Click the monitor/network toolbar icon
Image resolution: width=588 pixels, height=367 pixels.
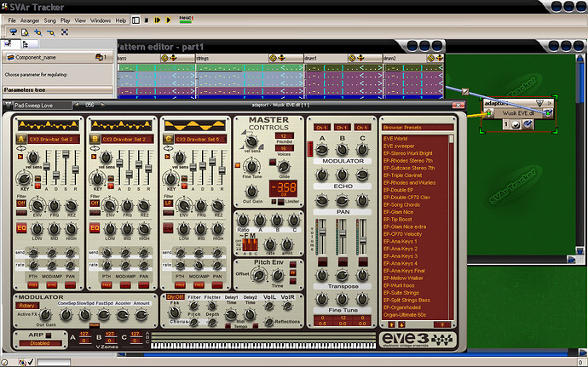pyautogui.click(x=14, y=32)
